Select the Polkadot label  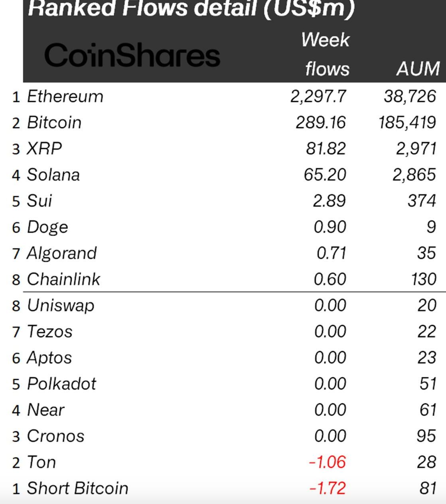click(x=61, y=384)
